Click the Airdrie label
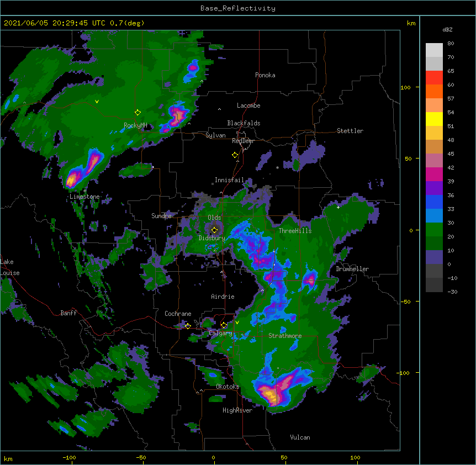The height and width of the screenshot is (465, 476). tap(223, 297)
